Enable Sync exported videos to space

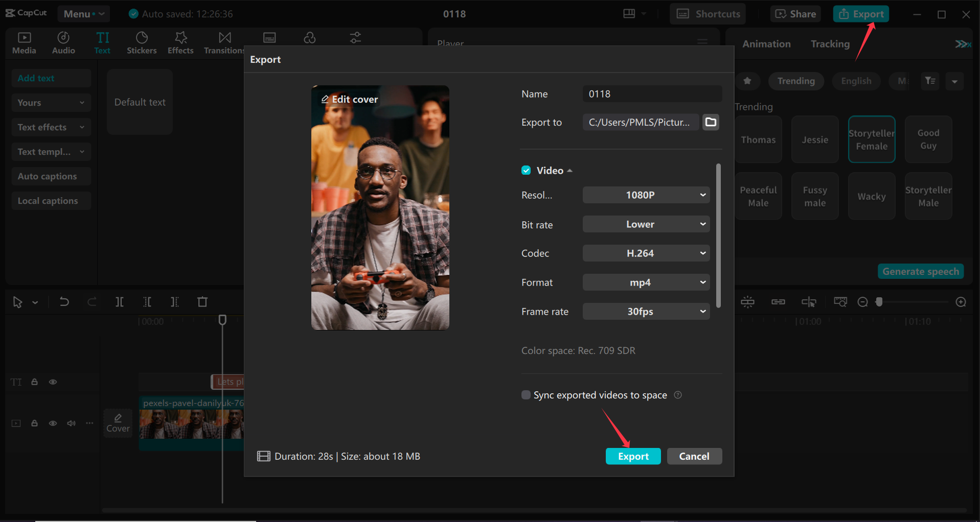pyautogui.click(x=526, y=395)
